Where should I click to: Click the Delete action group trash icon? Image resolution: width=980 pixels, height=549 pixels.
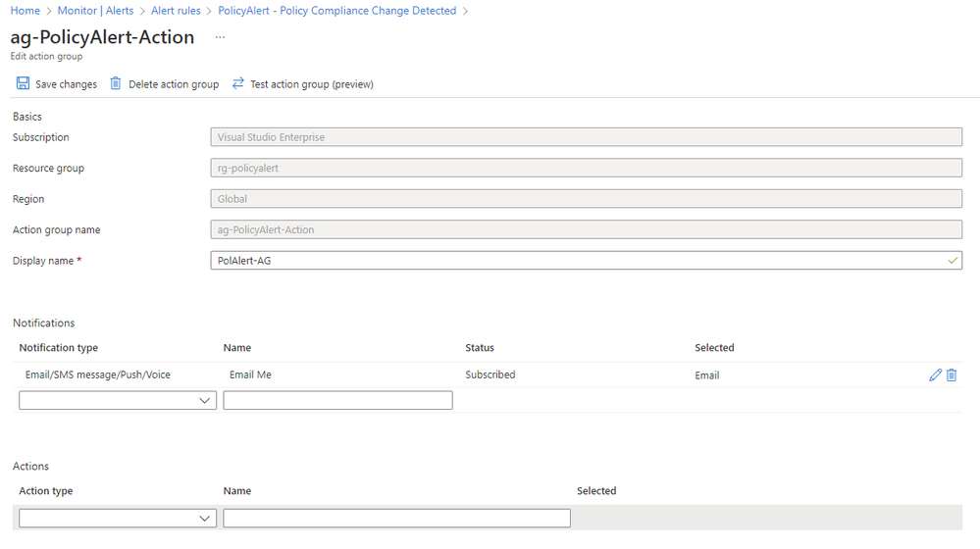(116, 83)
